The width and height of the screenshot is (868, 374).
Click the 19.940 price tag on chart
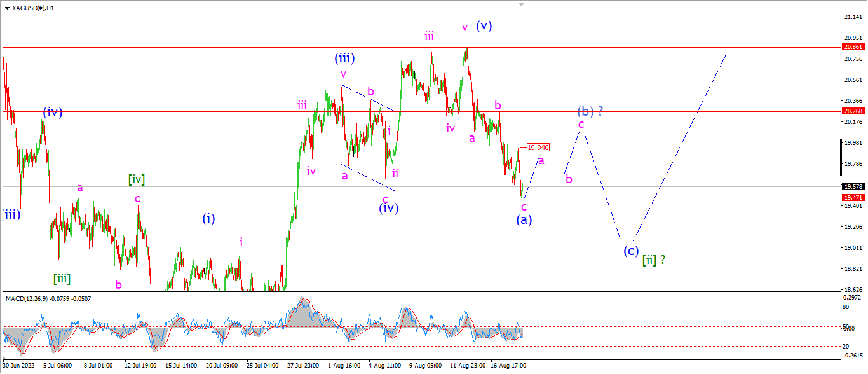coord(538,148)
